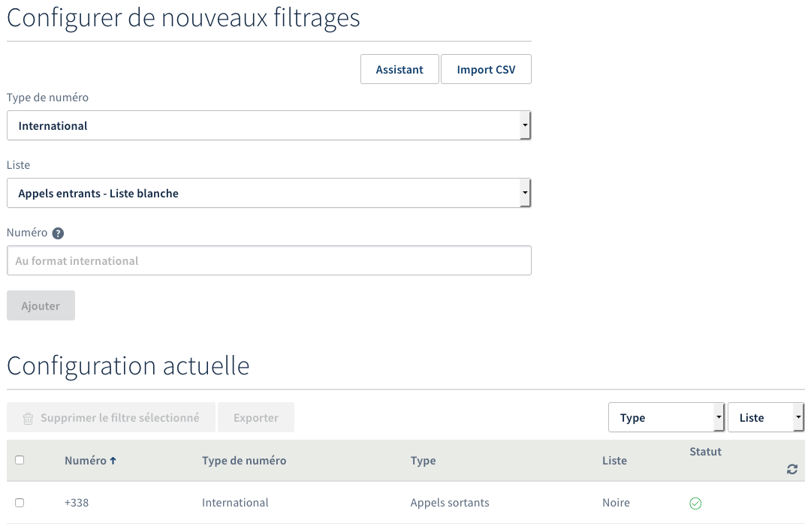811x532 pixels.
Task: Check the box for the +338 row
Action: [20, 503]
